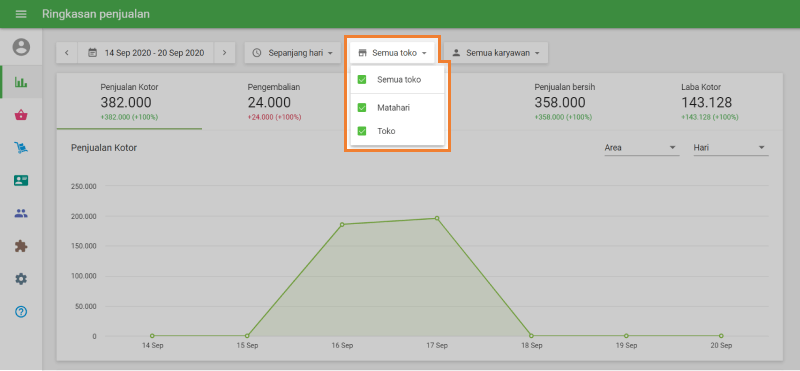Click the Ringkasan penjualan page title
The width and height of the screenshot is (800, 371).
(96, 14)
